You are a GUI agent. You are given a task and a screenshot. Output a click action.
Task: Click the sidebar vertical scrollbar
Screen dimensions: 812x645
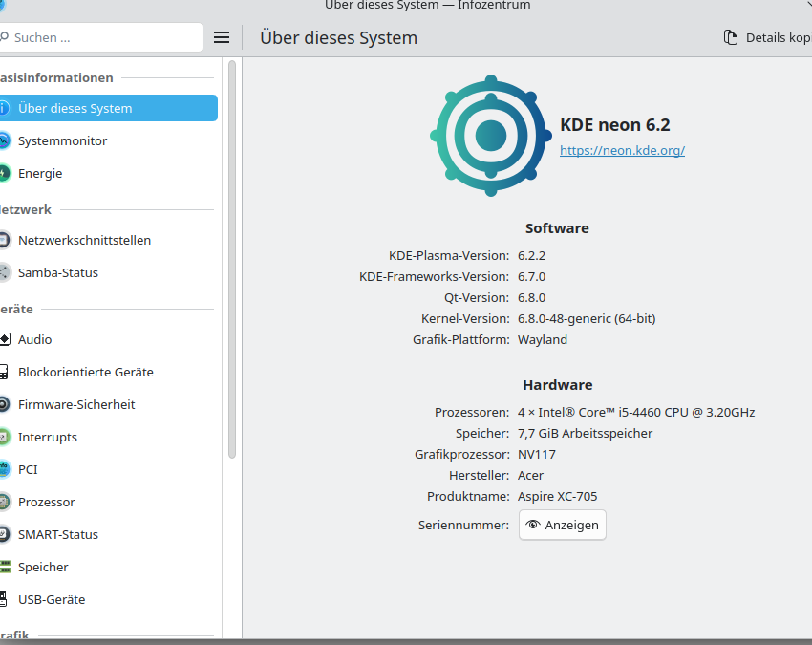[x=232, y=259]
